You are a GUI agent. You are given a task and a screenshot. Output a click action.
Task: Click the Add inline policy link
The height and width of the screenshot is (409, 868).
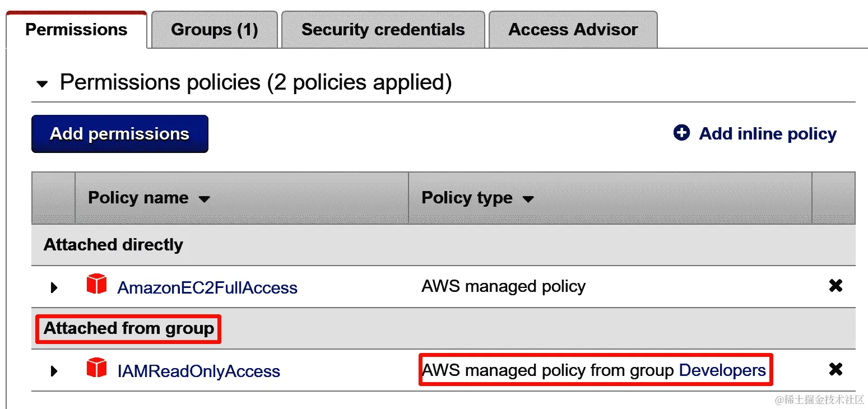[768, 133]
